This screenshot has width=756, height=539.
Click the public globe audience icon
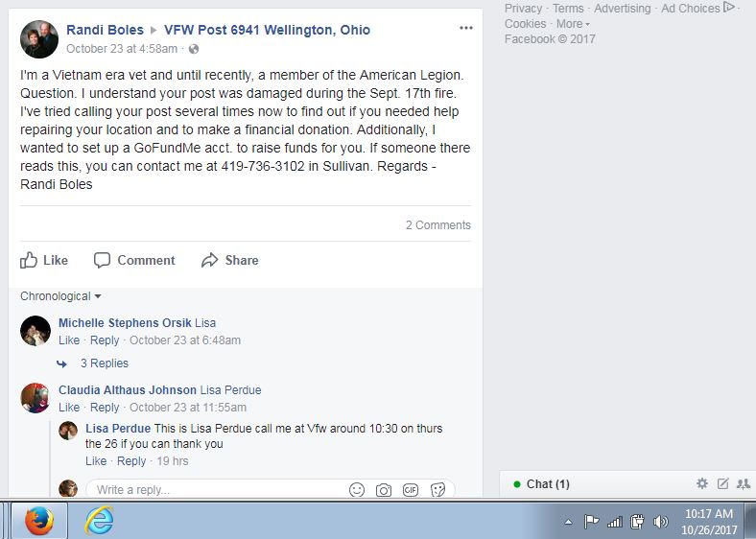click(x=194, y=49)
